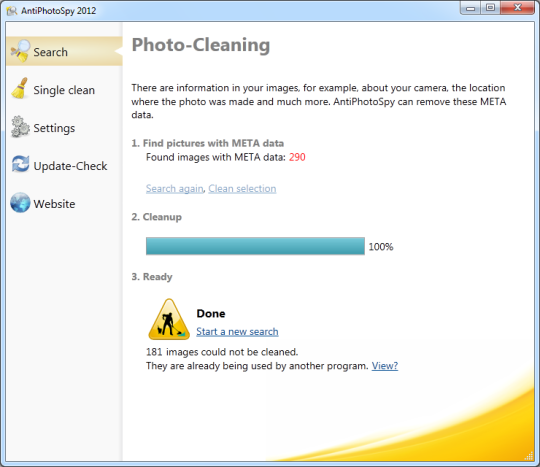540x467 pixels.
Task: Click the Done status text
Action: click(x=211, y=313)
